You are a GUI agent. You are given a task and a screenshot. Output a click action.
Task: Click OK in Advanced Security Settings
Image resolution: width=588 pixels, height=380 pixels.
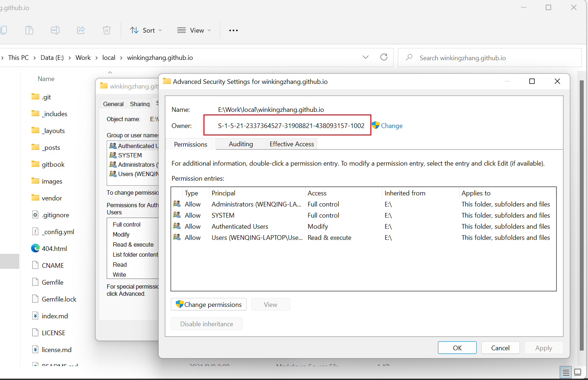coord(457,348)
